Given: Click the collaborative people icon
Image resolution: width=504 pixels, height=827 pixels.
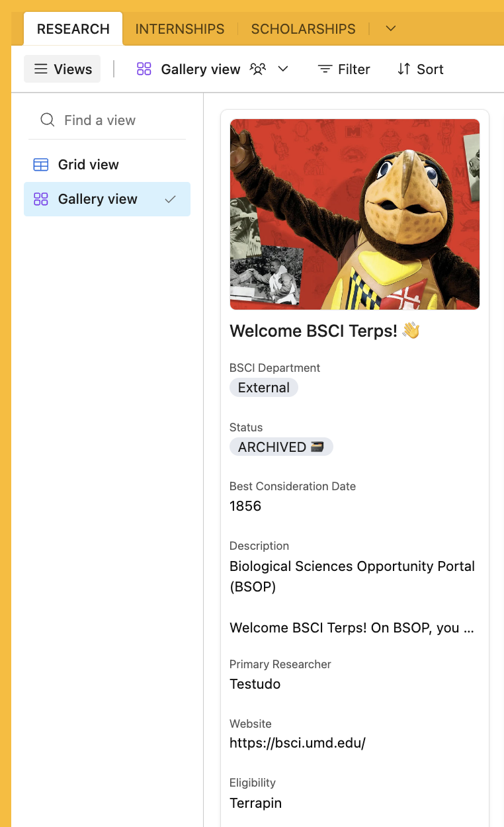Looking at the screenshot, I should pyautogui.click(x=258, y=69).
